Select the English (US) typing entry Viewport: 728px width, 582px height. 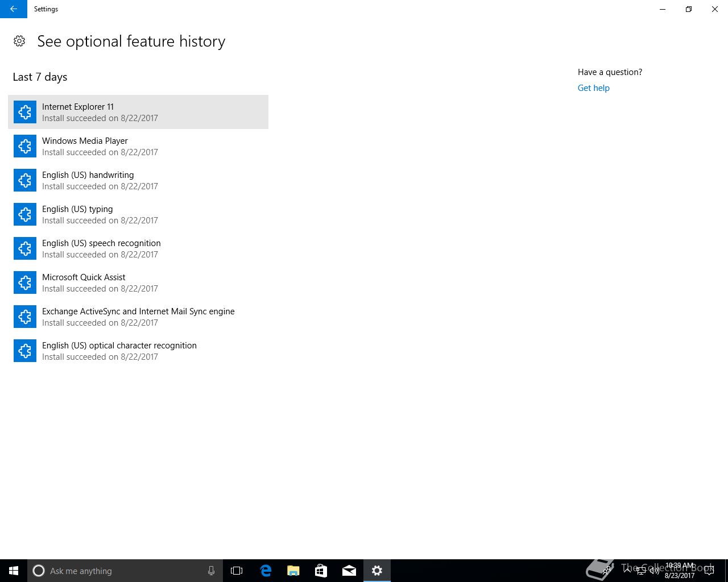pos(138,214)
